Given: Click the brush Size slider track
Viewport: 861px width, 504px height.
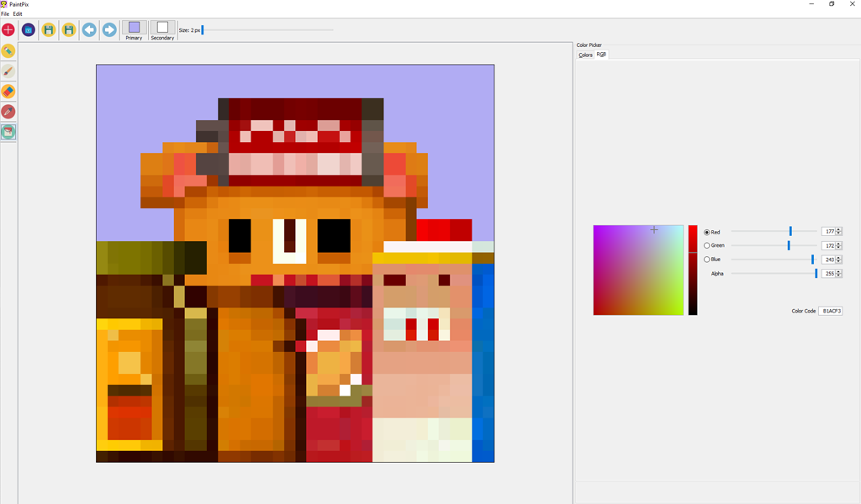Looking at the screenshot, I should tap(267, 30).
